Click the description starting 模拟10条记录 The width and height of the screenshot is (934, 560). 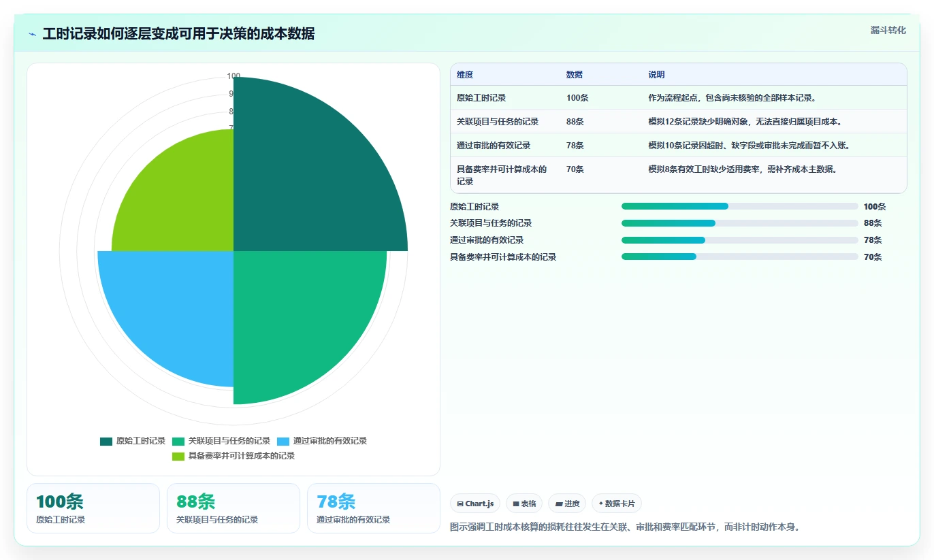(749, 146)
